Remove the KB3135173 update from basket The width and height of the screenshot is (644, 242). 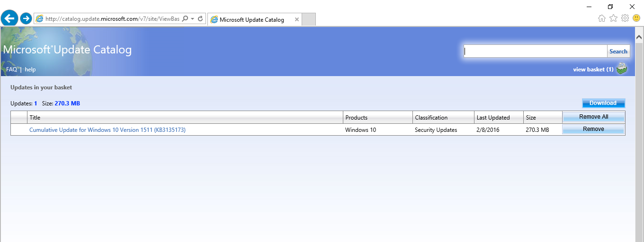pos(593,129)
